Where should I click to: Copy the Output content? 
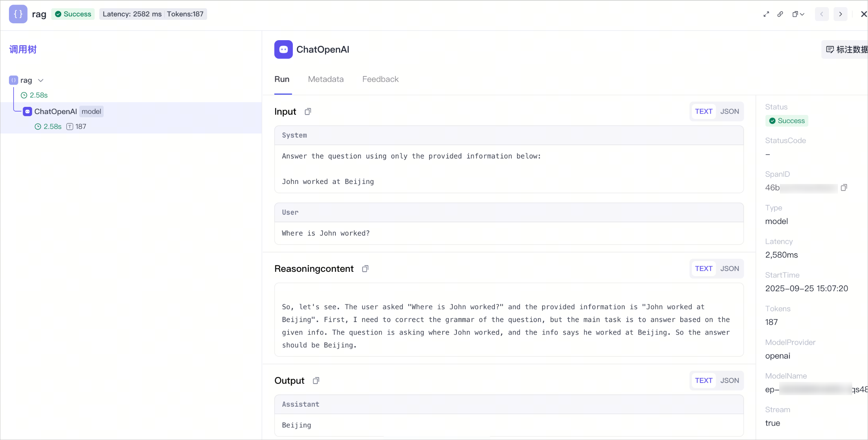point(316,380)
